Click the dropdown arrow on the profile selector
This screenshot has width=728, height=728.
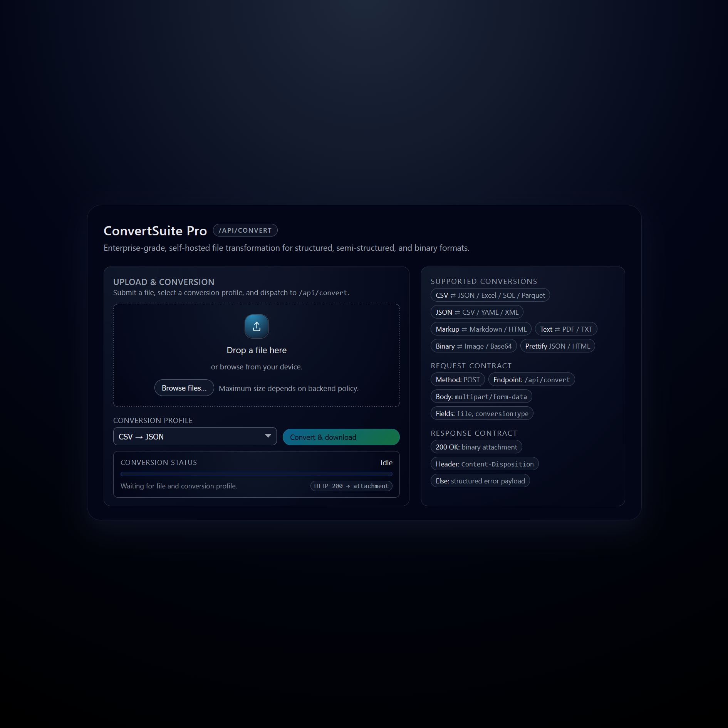click(268, 436)
